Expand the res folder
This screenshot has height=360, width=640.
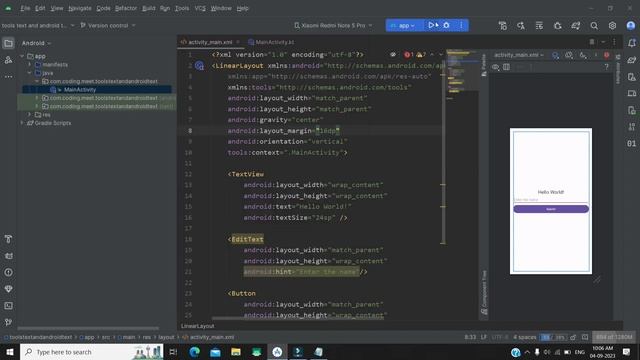(30, 115)
